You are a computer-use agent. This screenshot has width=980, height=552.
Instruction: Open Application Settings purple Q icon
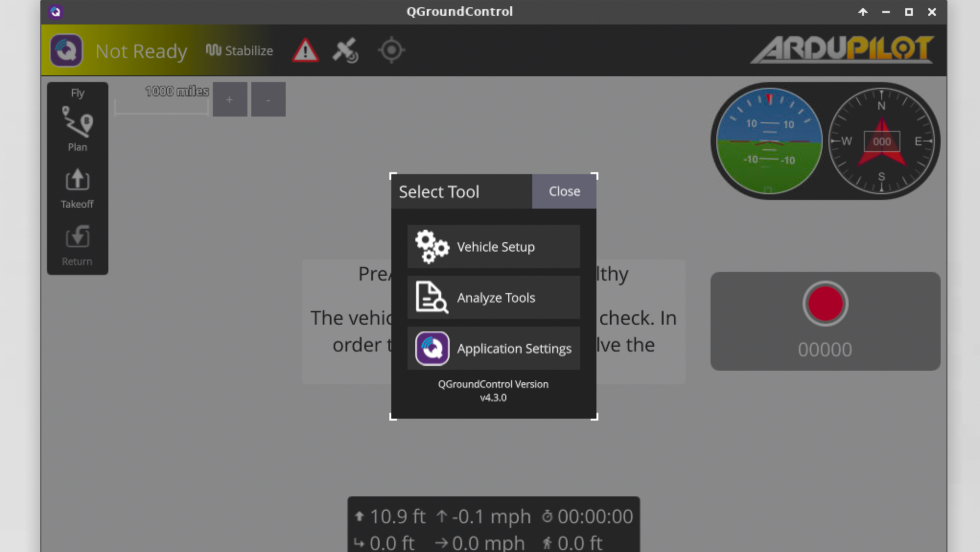coord(493,348)
